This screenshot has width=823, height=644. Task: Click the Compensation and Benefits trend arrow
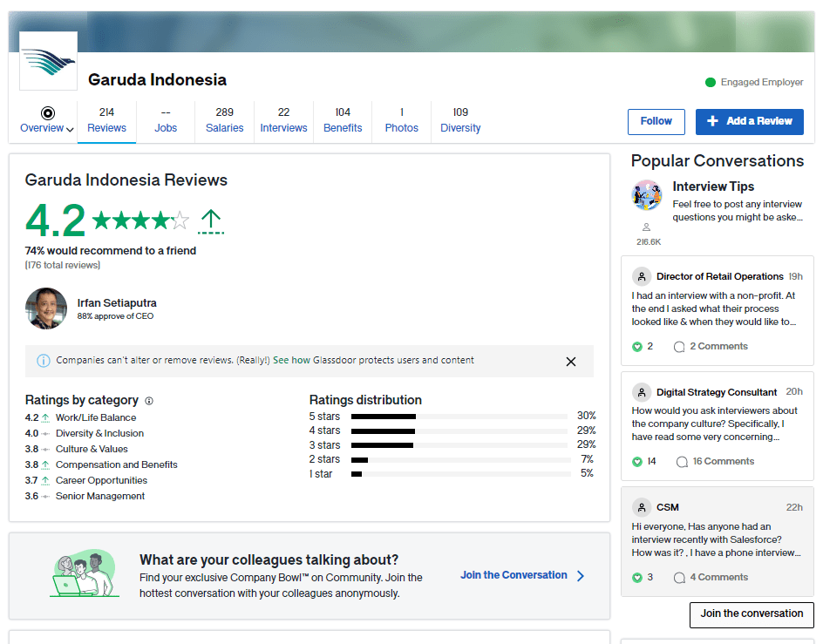(x=45, y=465)
